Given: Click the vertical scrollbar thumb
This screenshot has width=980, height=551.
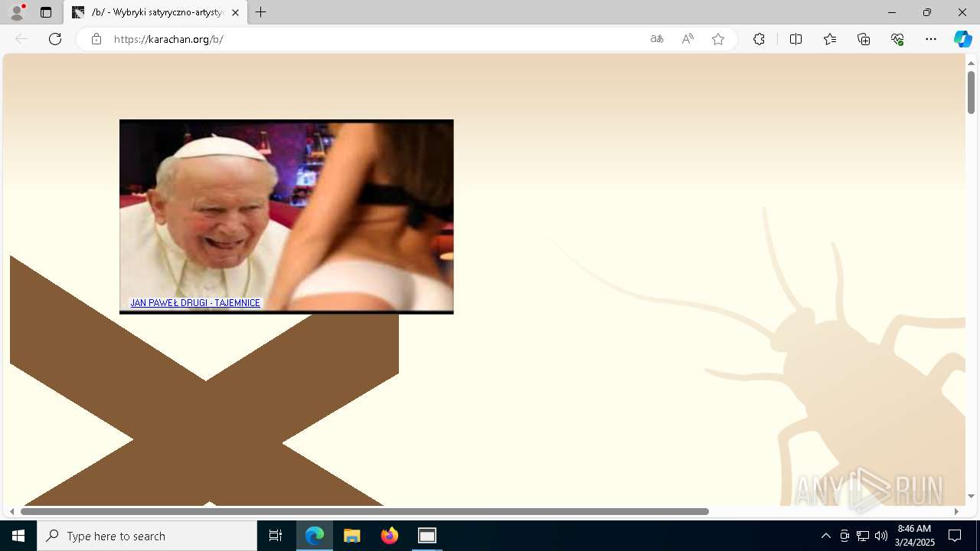Looking at the screenshot, I should click(x=971, y=93).
